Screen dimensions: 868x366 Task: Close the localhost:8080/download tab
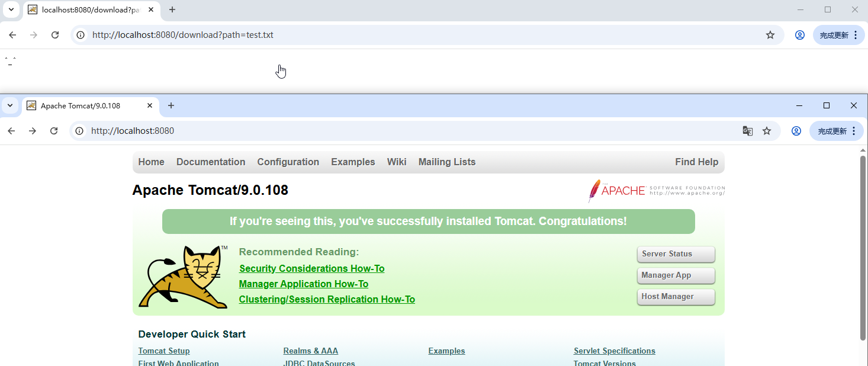(x=151, y=10)
